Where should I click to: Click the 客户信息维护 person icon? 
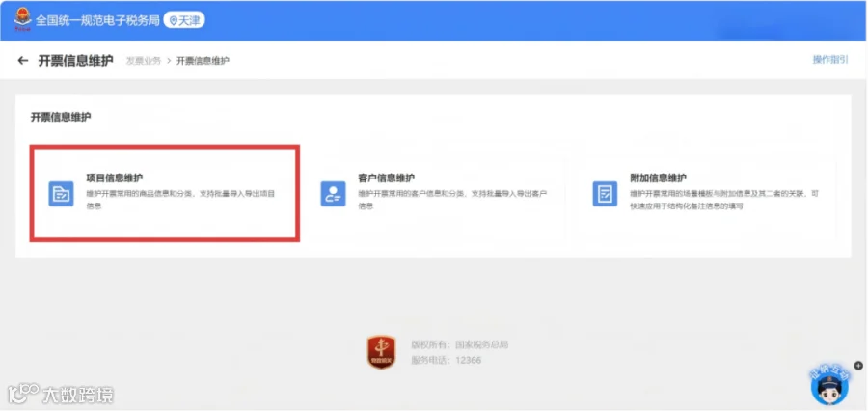click(334, 194)
